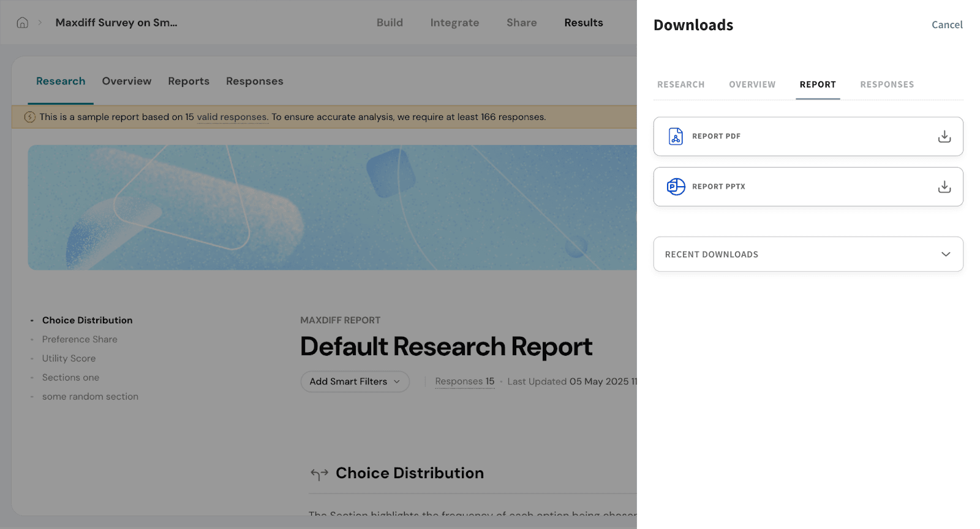This screenshot has width=980, height=529.
Task: Expand the Recent Downloads panel
Action: (x=807, y=254)
